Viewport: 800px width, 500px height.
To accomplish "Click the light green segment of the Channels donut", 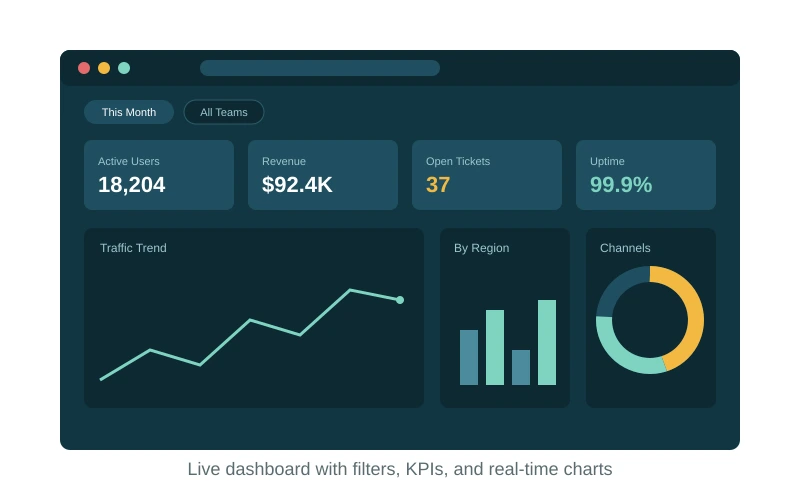I will point(620,356).
